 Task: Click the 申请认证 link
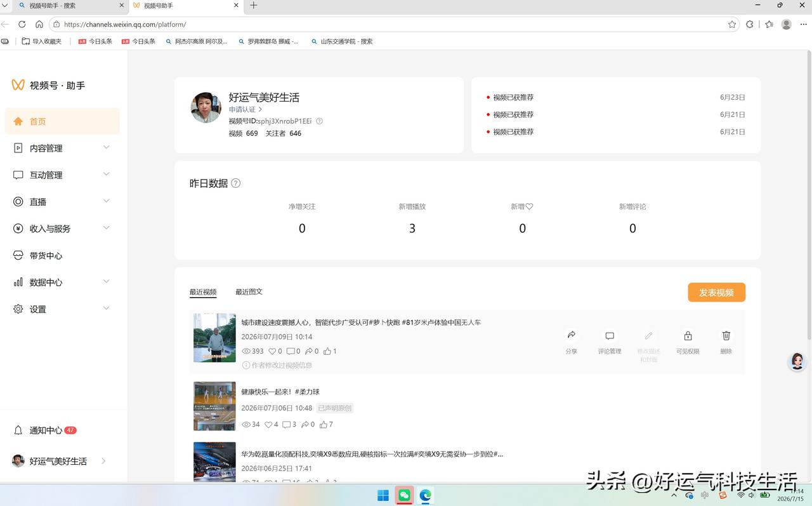coord(246,109)
